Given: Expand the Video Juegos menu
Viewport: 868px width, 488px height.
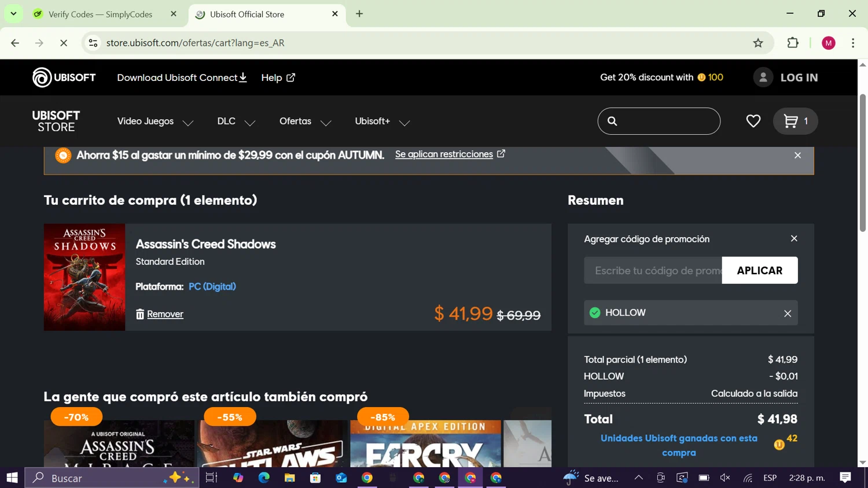Looking at the screenshot, I should 155,121.
